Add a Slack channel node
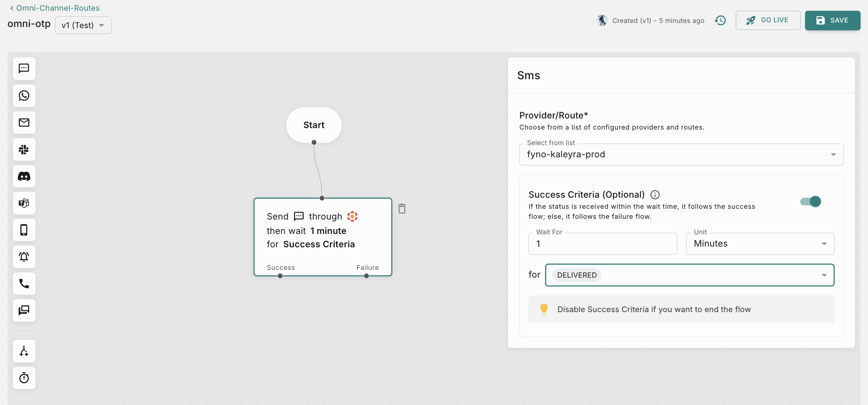868x405 pixels. [x=24, y=150]
